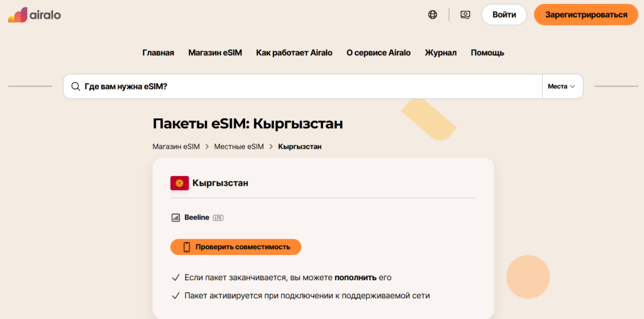This screenshot has height=319, width=644.
Task: Follow the Магазин eSIM breadcrumb link
Action: (176, 147)
